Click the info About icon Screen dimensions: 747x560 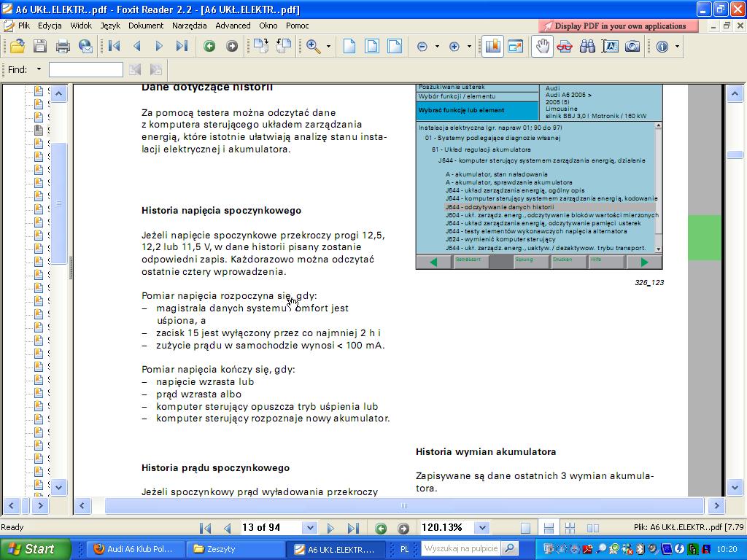click(662, 46)
